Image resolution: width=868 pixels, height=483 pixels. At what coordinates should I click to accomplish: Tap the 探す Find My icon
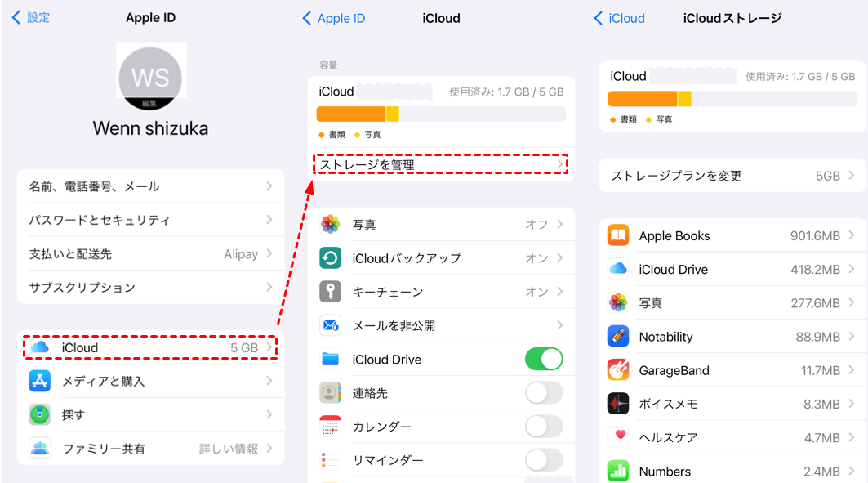click(x=40, y=414)
